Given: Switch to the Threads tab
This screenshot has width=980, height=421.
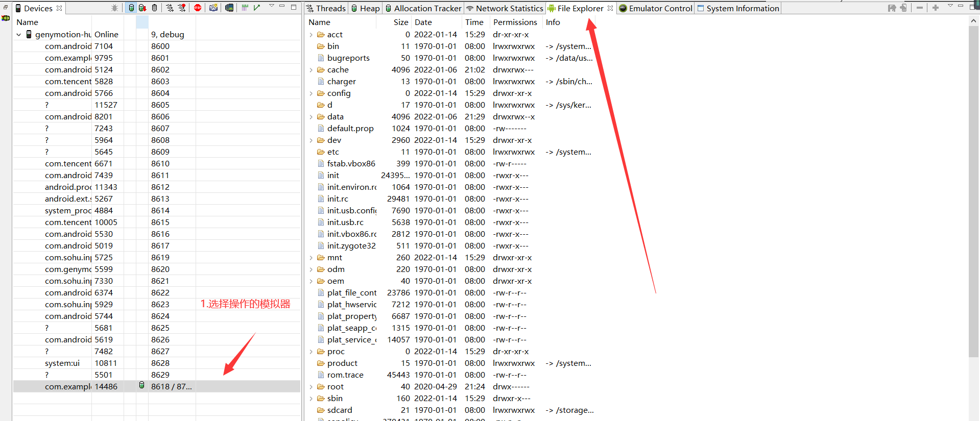Looking at the screenshot, I should (x=326, y=8).
